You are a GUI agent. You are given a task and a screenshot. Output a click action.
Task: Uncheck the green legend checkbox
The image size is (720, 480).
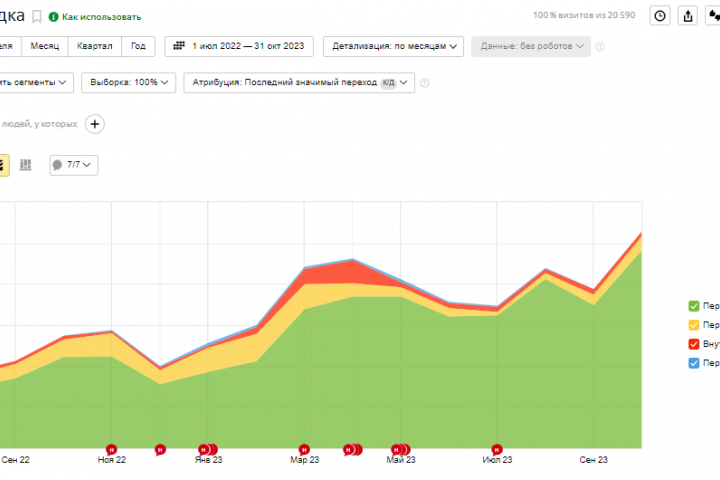point(694,306)
